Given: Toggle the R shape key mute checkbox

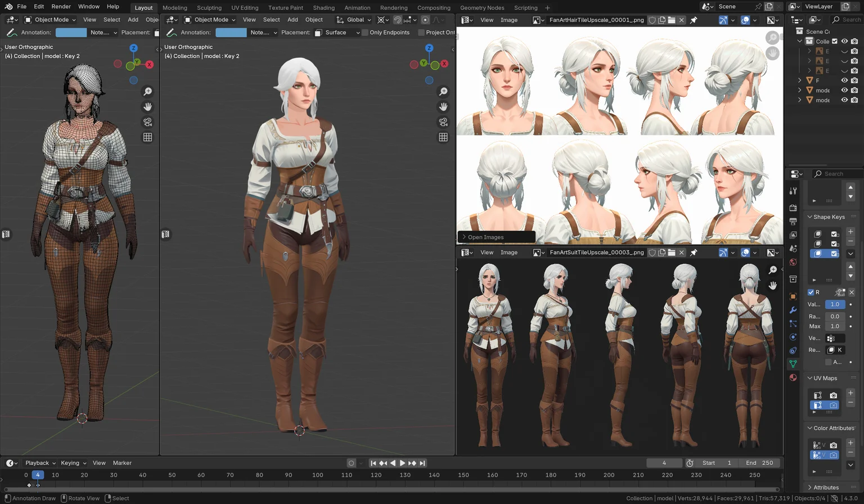Looking at the screenshot, I should [x=811, y=292].
